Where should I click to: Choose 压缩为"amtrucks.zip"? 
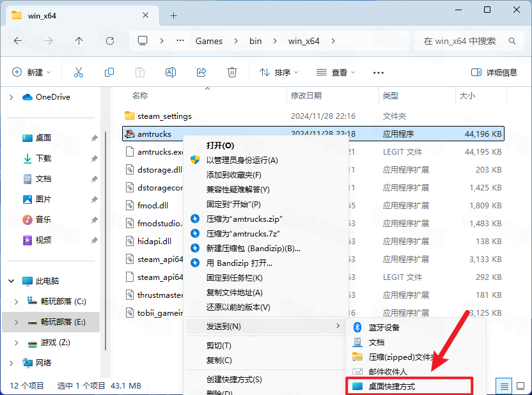tap(266, 219)
